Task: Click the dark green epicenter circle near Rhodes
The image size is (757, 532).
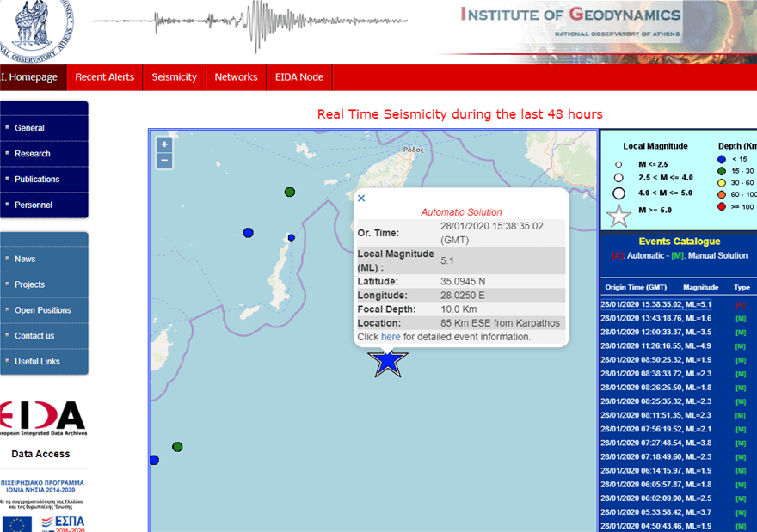Action: [290, 192]
